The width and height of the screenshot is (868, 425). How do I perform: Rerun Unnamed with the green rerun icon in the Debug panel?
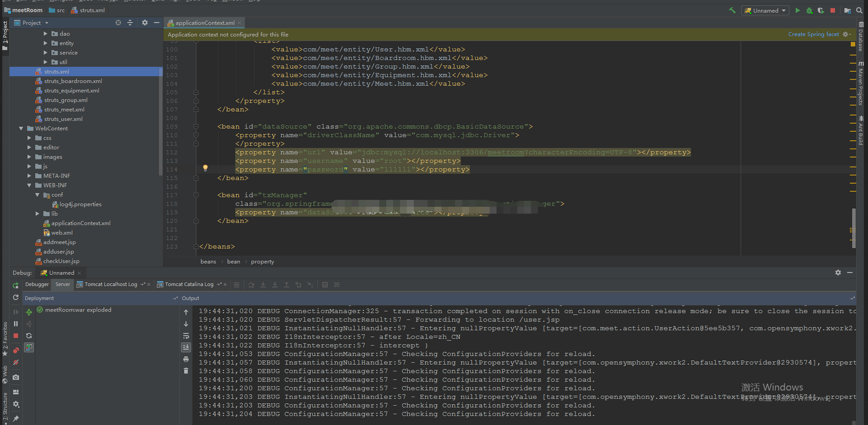pyautogui.click(x=16, y=285)
